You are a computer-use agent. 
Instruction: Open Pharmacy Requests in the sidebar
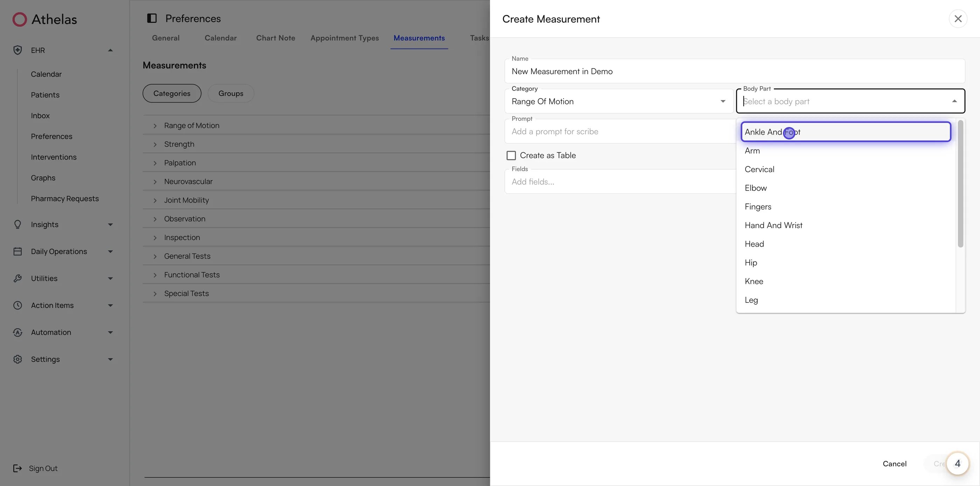65,198
